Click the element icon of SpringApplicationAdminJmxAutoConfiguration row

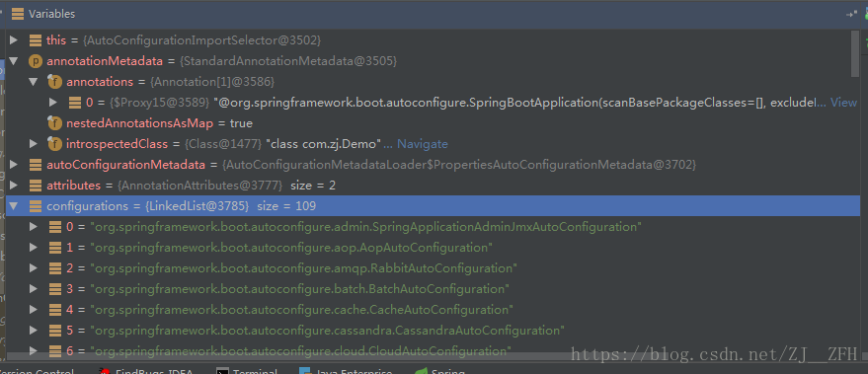pos(54,226)
